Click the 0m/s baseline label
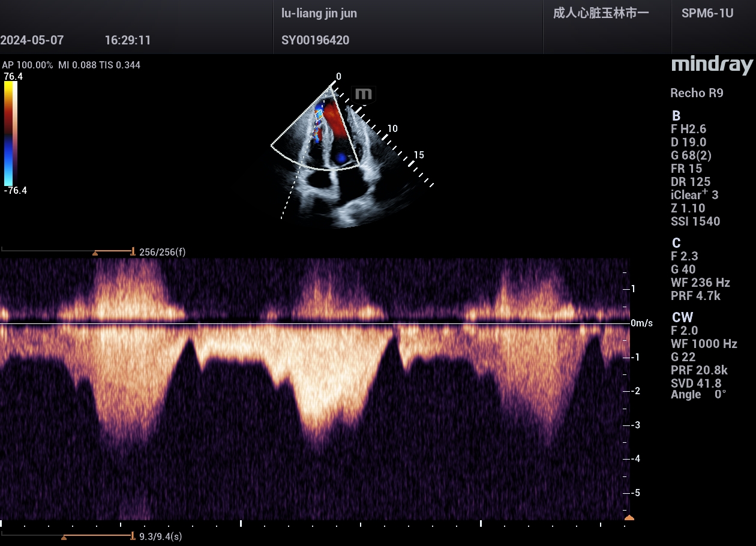 point(641,323)
